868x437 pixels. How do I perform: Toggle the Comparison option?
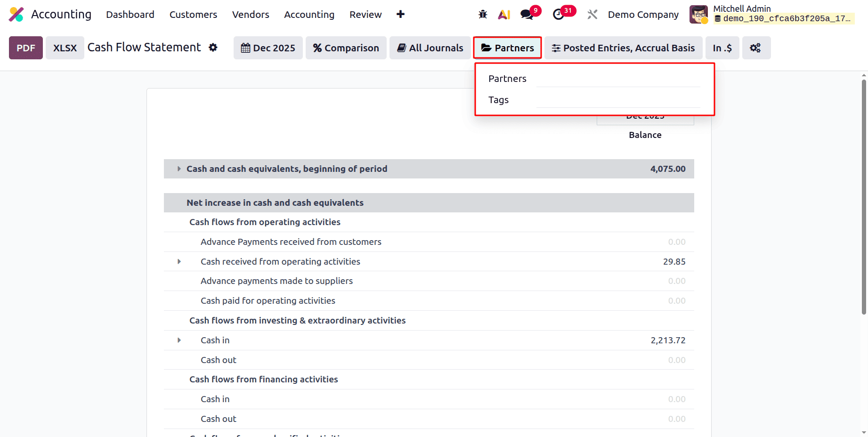(346, 48)
